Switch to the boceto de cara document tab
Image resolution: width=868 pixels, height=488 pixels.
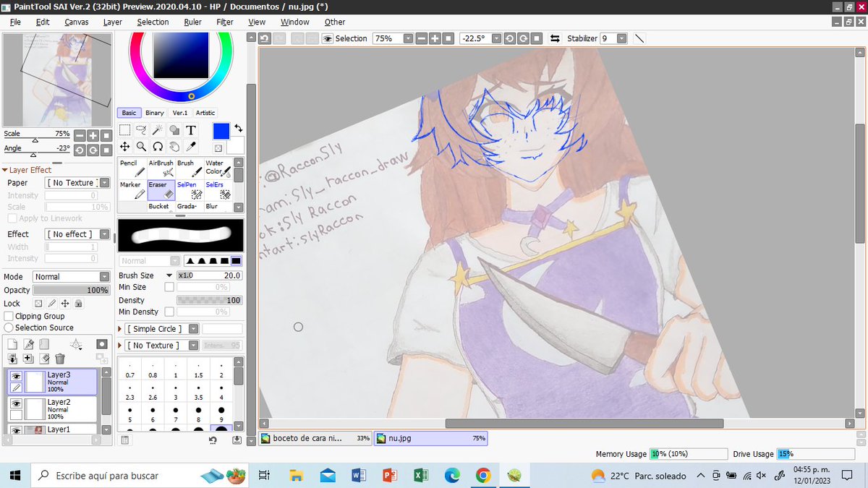point(316,438)
